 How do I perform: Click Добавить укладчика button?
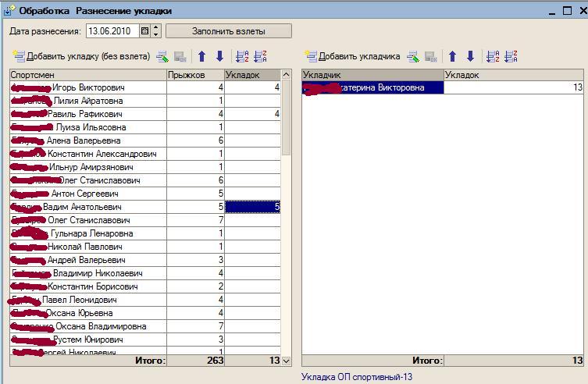pyautogui.click(x=352, y=56)
